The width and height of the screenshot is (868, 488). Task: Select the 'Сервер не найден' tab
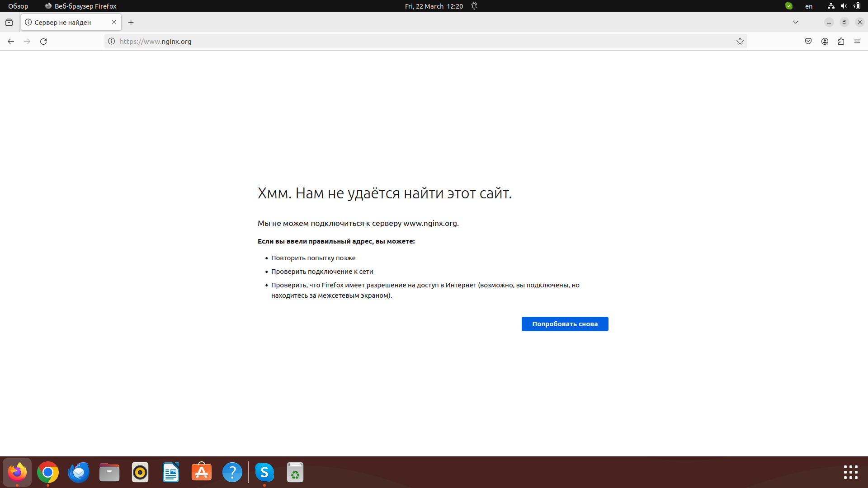point(71,22)
